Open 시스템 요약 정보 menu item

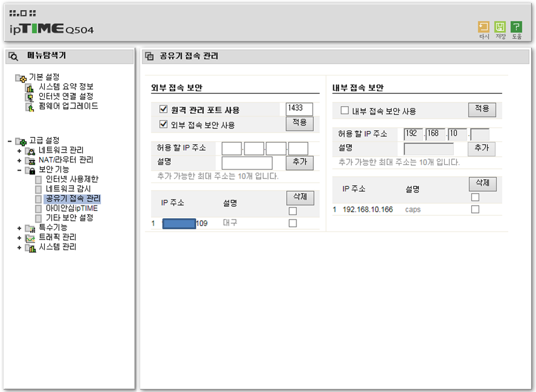pyautogui.click(x=66, y=87)
